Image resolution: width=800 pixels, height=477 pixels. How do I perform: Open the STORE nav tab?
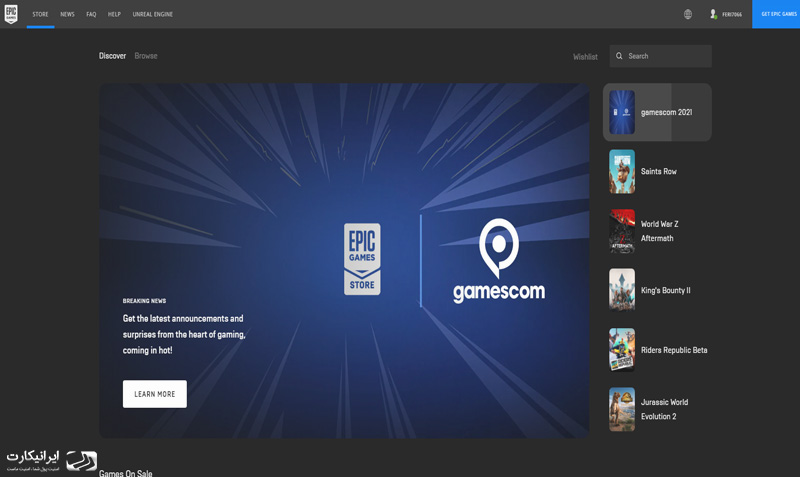coord(40,14)
